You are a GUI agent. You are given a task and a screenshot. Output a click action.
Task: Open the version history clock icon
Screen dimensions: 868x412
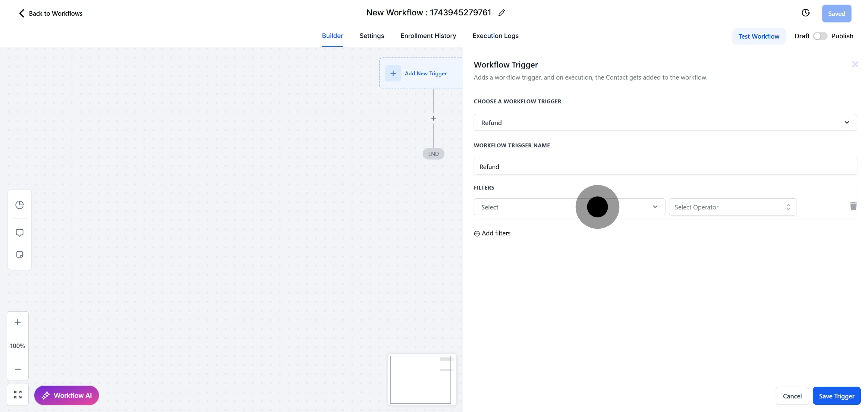pyautogui.click(x=805, y=13)
